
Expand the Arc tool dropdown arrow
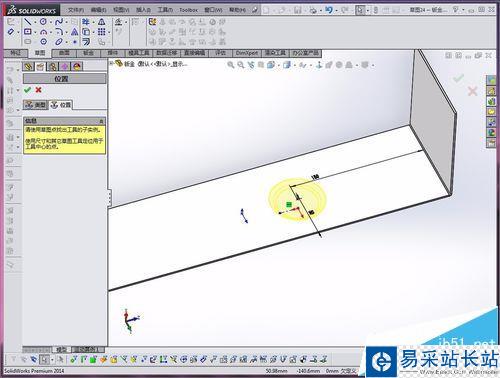coord(50,32)
